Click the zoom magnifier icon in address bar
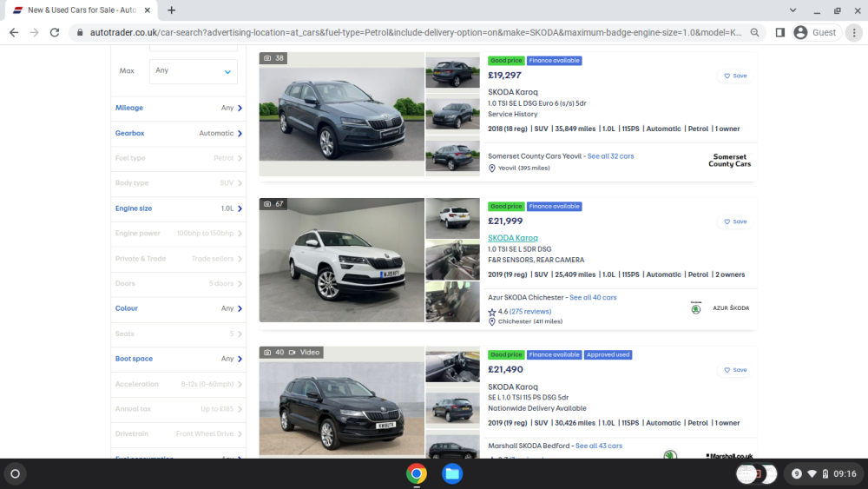Viewport: 868px width, 489px height. coord(754,33)
